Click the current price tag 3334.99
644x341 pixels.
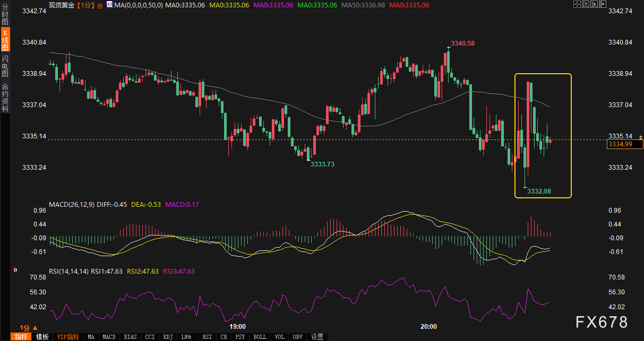619,144
